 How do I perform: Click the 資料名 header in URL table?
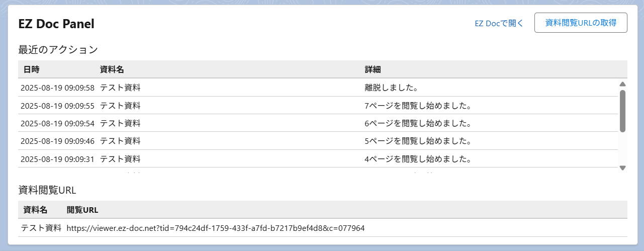click(35, 210)
